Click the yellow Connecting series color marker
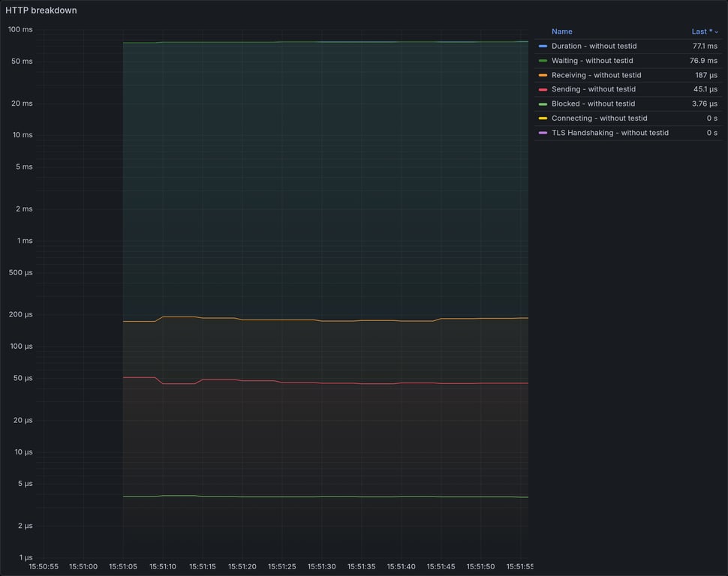Image resolution: width=728 pixels, height=576 pixels. coord(542,118)
